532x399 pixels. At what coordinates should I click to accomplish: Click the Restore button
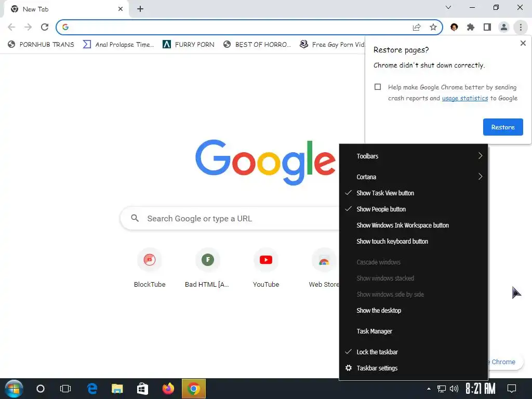coord(503,127)
